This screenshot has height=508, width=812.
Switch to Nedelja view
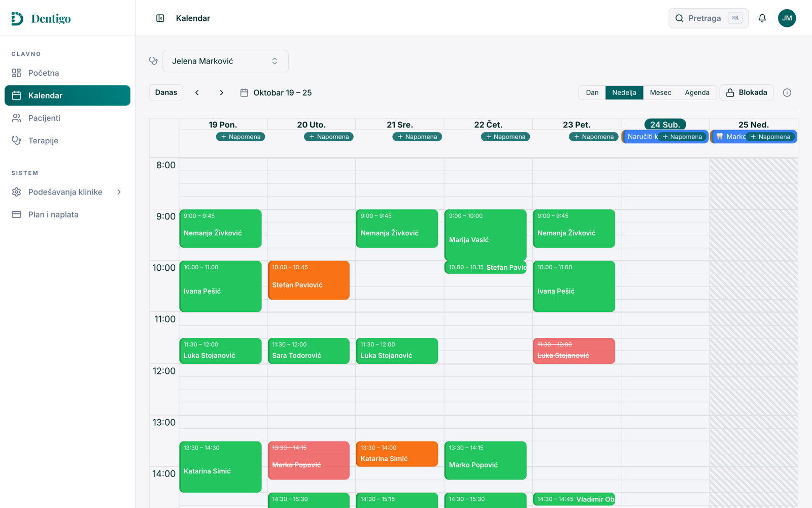coord(624,92)
